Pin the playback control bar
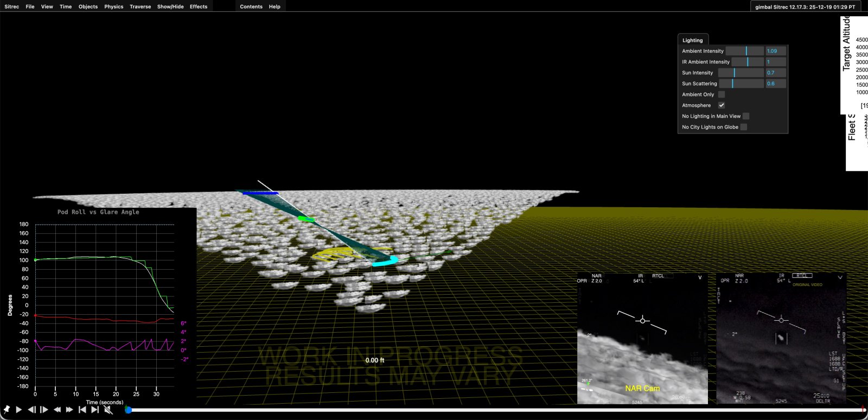The image size is (868, 420). pos(7,410)
